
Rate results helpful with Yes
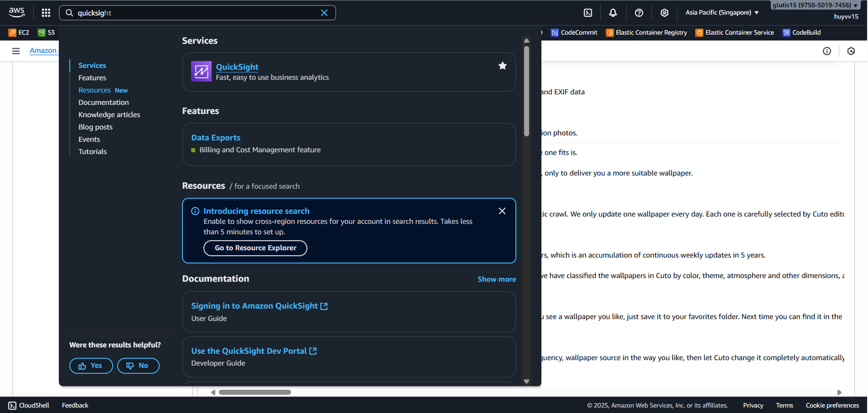click(x=91, y=366)
